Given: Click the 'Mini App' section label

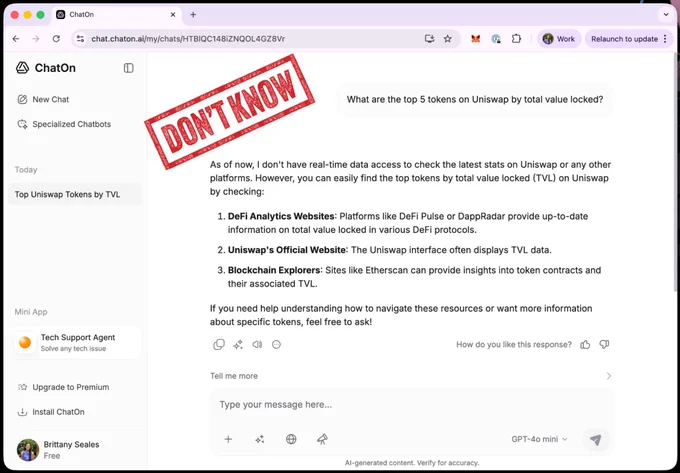Looking at the screenshot, I should click(31, 312).
